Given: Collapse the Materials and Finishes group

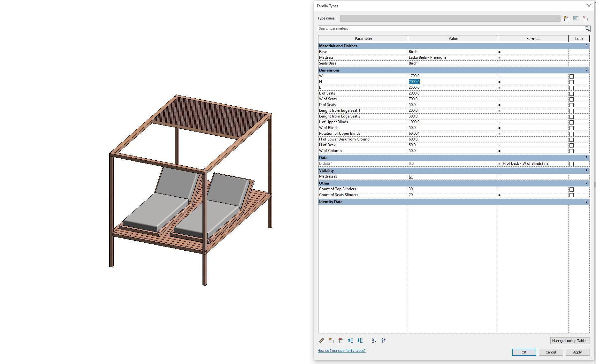Looking at the screenshot, I should pos(586,46).
